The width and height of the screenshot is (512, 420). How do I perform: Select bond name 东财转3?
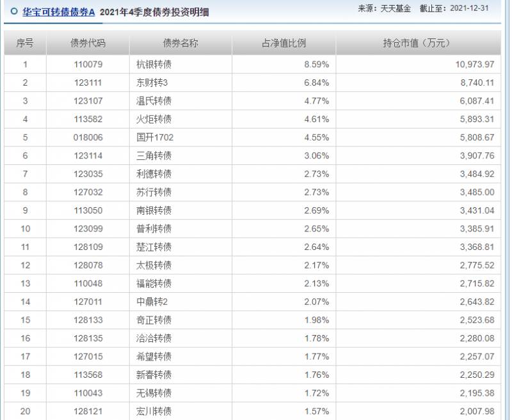pos(152,82)
